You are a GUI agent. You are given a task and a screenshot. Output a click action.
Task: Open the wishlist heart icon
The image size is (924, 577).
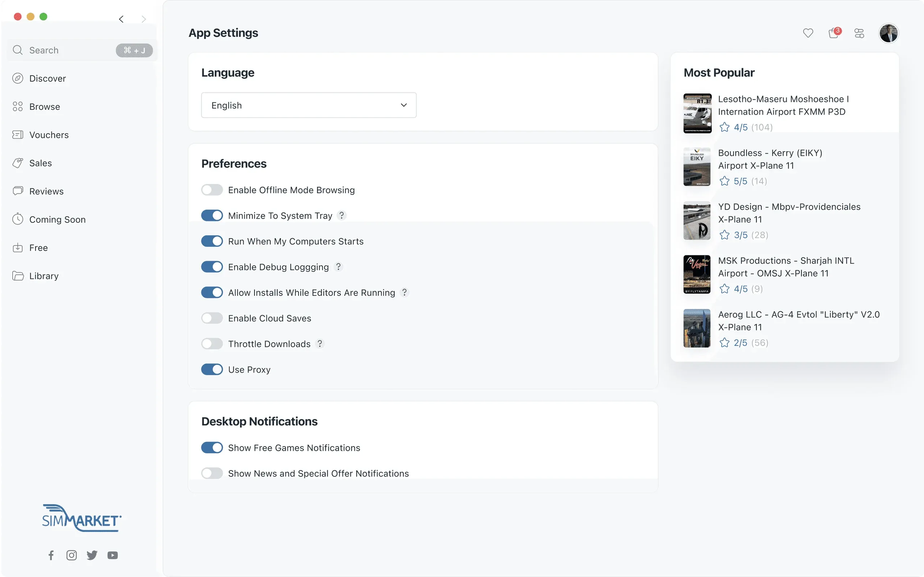point(807,33)
